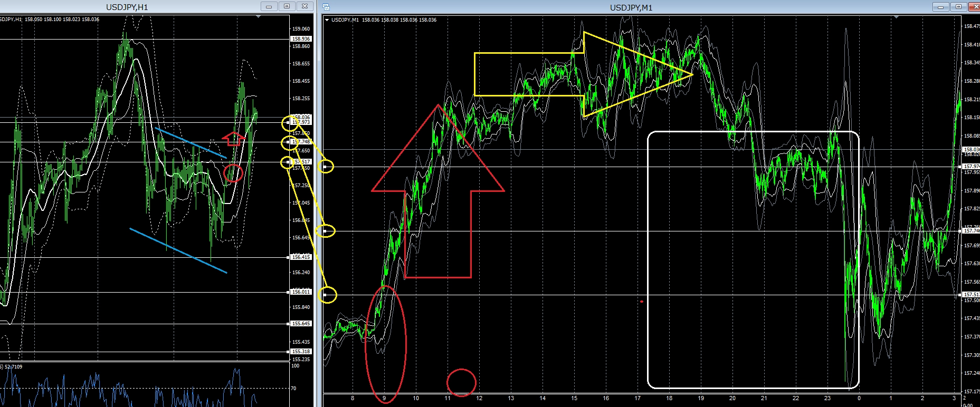
Task: Click the 155.318 horizontal line label on H1
Action: coord(301,352)
